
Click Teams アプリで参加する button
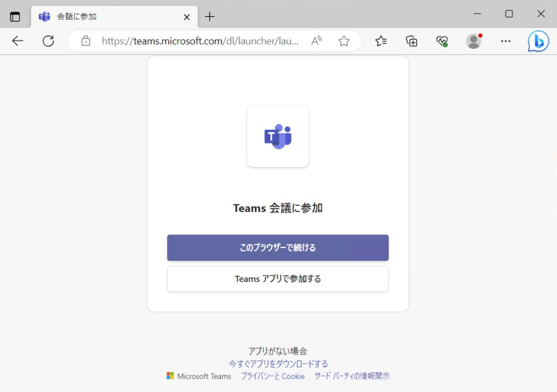pos(278,279)
